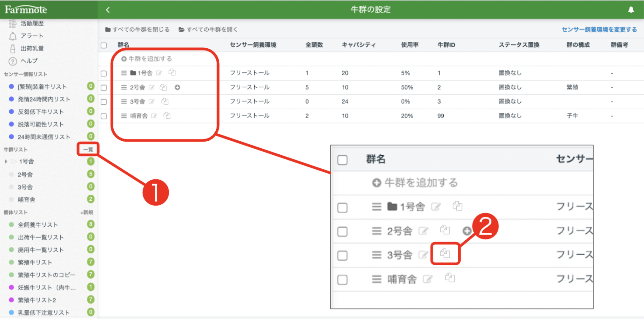Click the ヘルプ question mark icon
The width and height of the screenshot is (644, 319).
point(13,61)
